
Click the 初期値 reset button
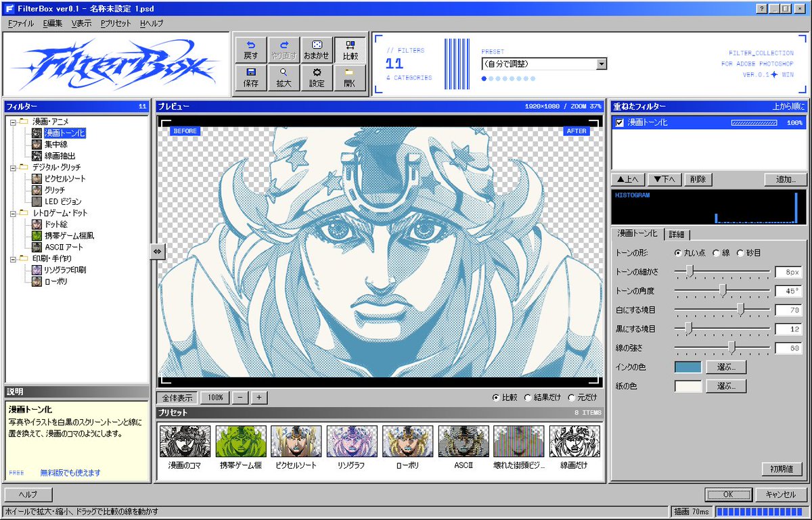782,469
